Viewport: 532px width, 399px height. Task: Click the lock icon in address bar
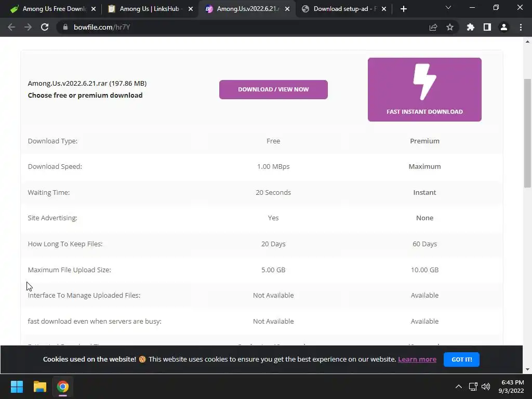(x=65, y=27)
